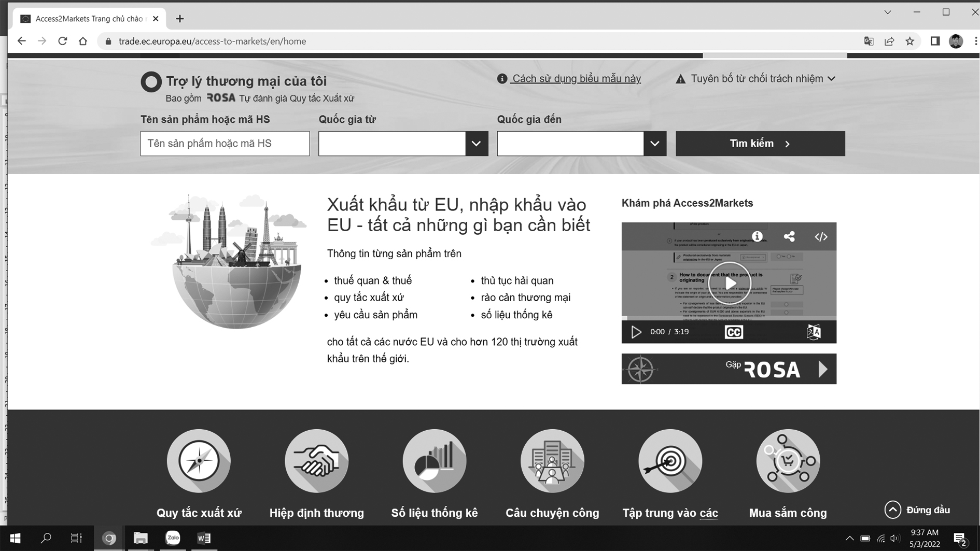
Task: Toggle closed captions on the video
Action: click(733, 332)
